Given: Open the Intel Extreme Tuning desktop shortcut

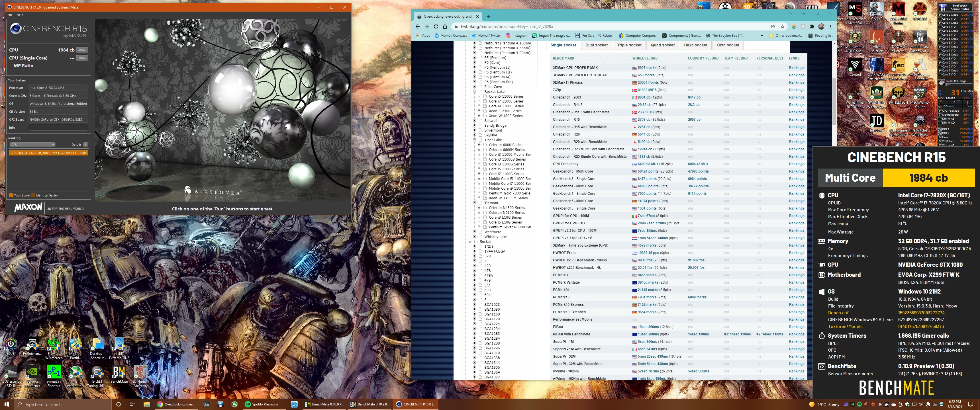Looking at the screenshot, I should (x=119, y=348).
